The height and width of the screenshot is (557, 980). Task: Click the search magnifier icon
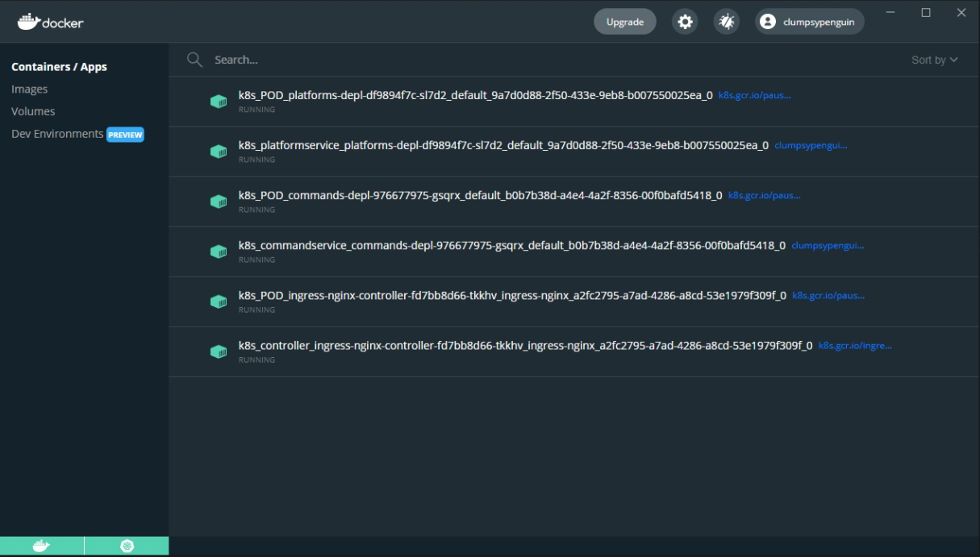[194, 60]
